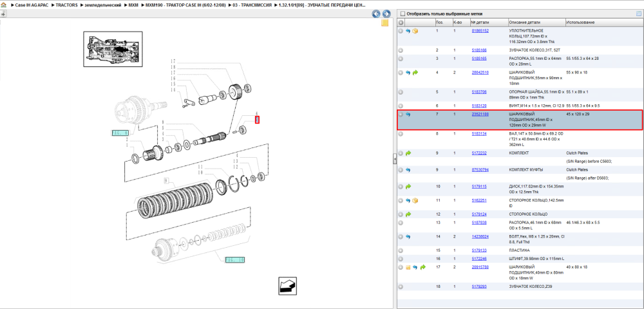
Task: Click the 'Использование' column header
Action: point(604,23)
